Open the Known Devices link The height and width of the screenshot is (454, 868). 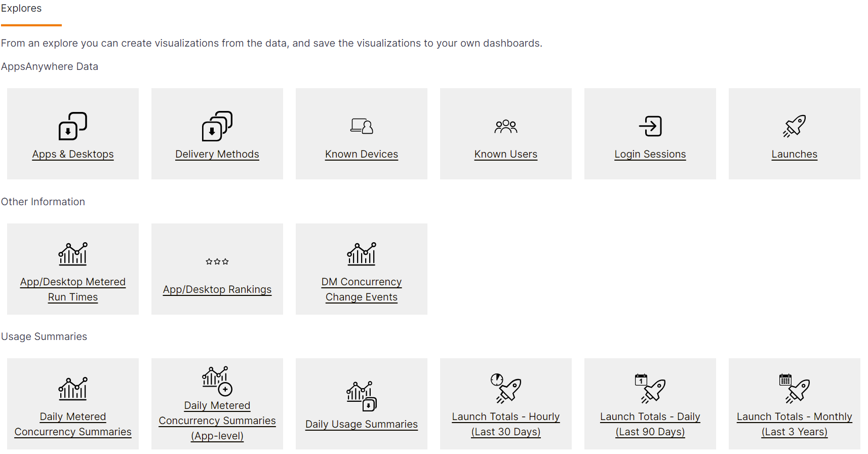coord(362,154)
